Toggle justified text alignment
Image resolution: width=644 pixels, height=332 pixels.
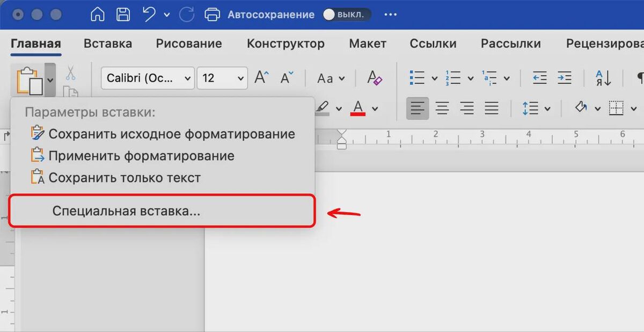(x=493, y=108)
